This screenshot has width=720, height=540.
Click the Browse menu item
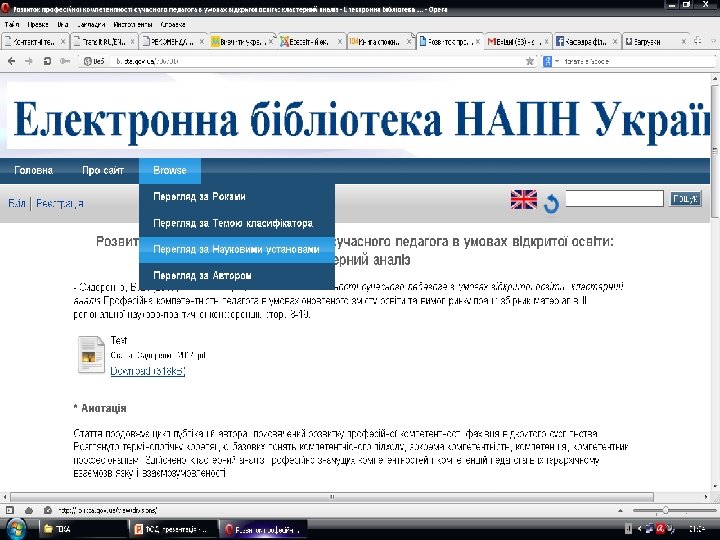coord(170,170)
